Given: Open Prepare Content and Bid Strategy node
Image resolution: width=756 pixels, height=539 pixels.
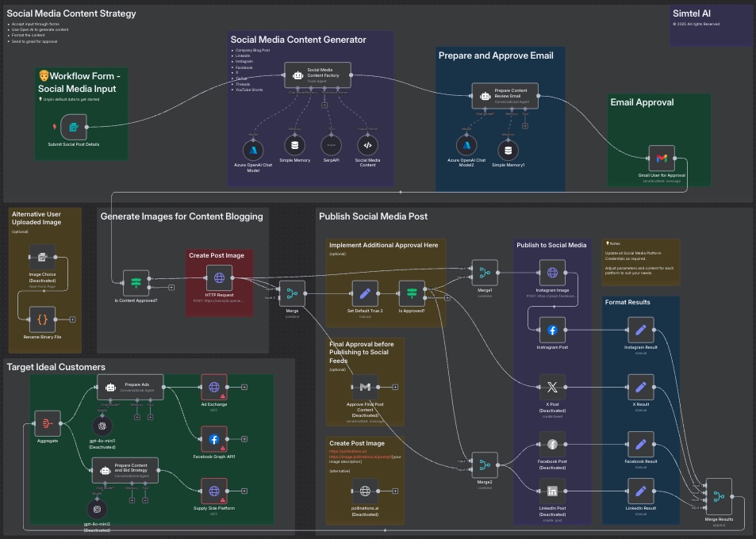Looking at the screenshot, I should [x=125, y=470].
